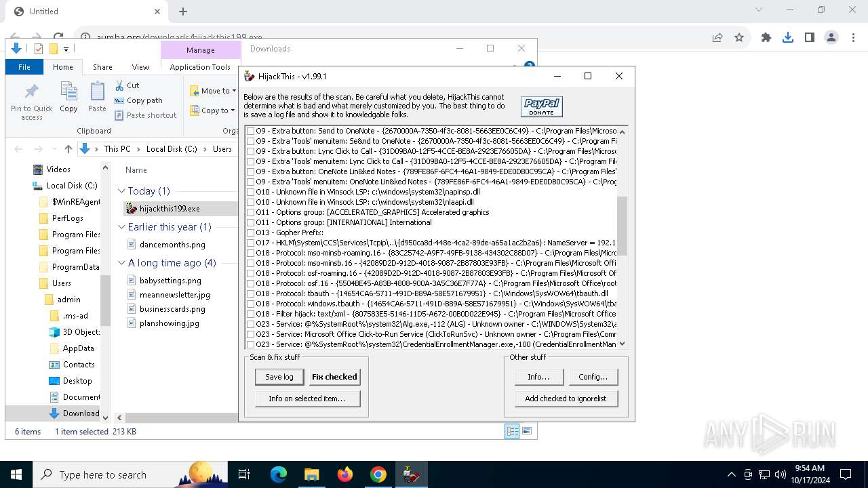
Task: Click the HijackThis results vertical scrollbar thumb
Action: 623,226
